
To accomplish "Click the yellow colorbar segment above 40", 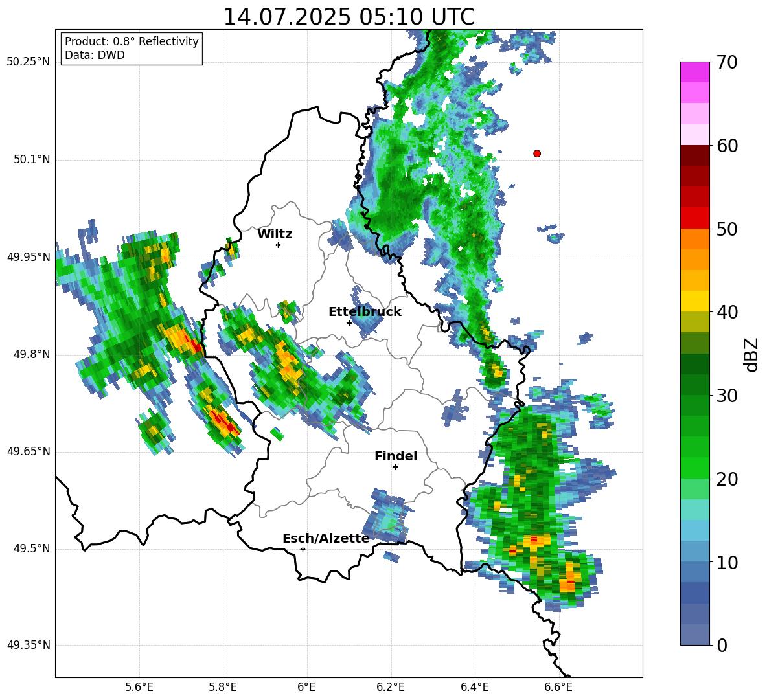I will pyautogui.click(x=694, y=301).
